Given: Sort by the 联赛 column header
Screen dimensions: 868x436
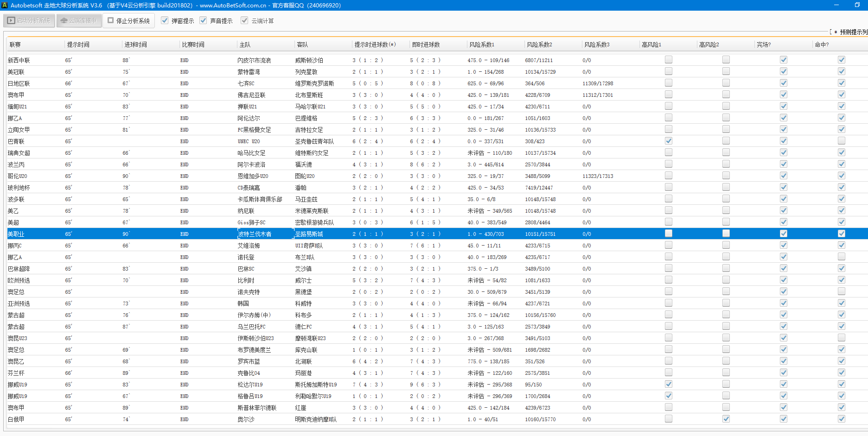Looking at the screenshot, I should pyautogui.click(x=15, y=44).
